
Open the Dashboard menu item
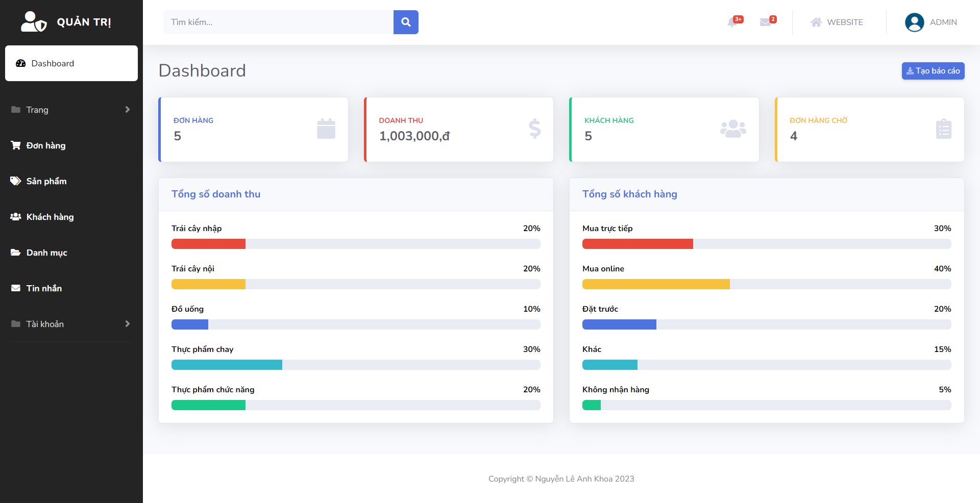pos(71,63)
